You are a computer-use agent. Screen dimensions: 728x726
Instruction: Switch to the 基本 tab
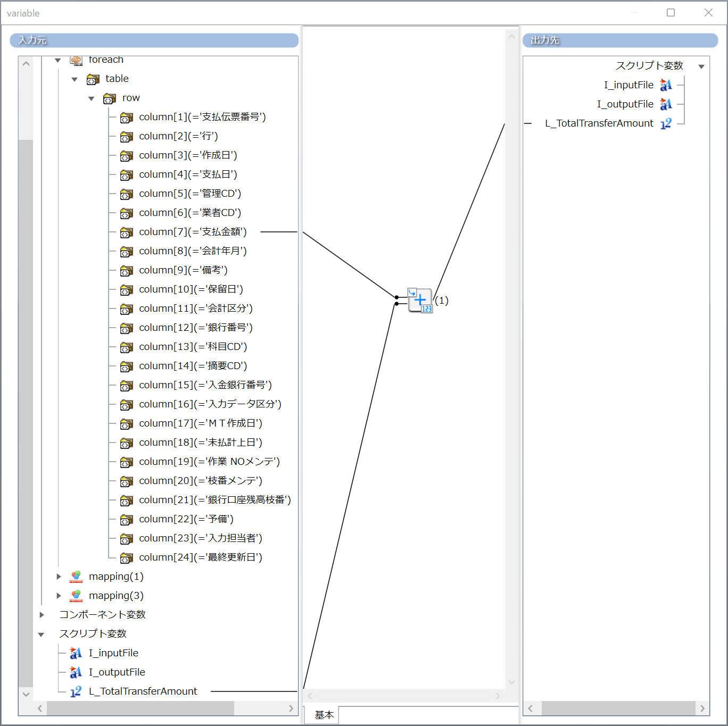pyautogui.click(x=324, y=715)
